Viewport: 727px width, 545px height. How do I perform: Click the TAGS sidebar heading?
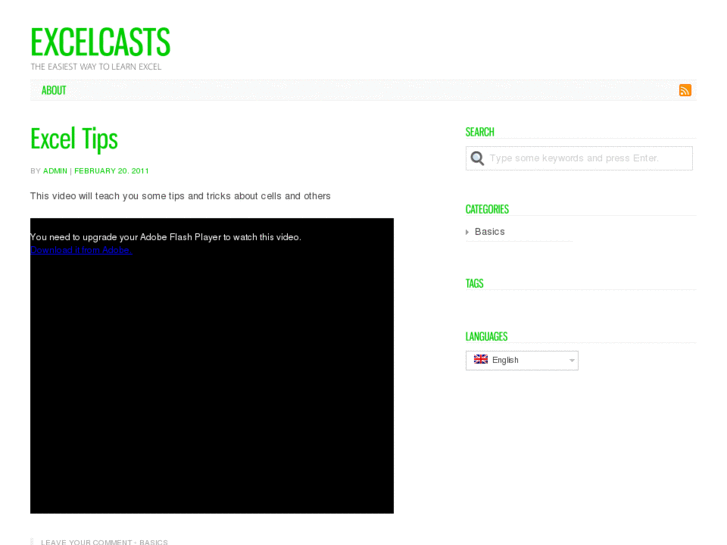coord(474,283)
